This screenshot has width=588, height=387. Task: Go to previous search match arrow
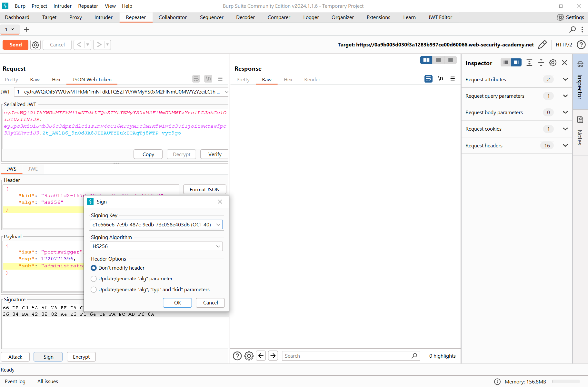coord(261,356)
